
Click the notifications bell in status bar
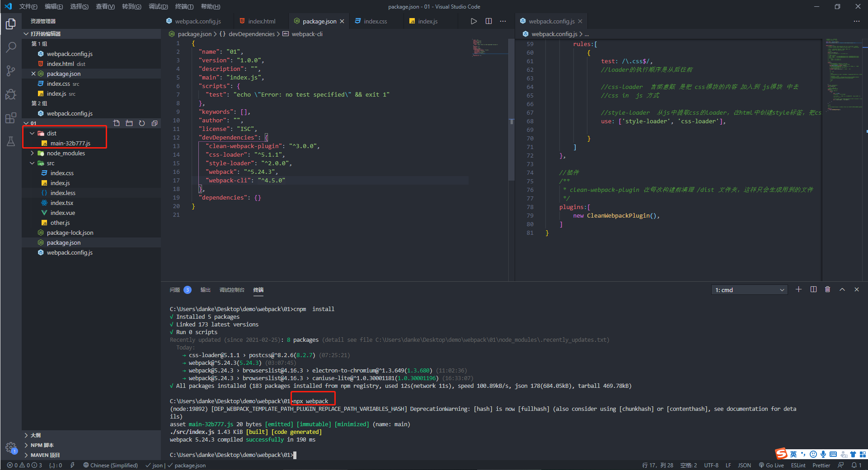pos(856,465)
